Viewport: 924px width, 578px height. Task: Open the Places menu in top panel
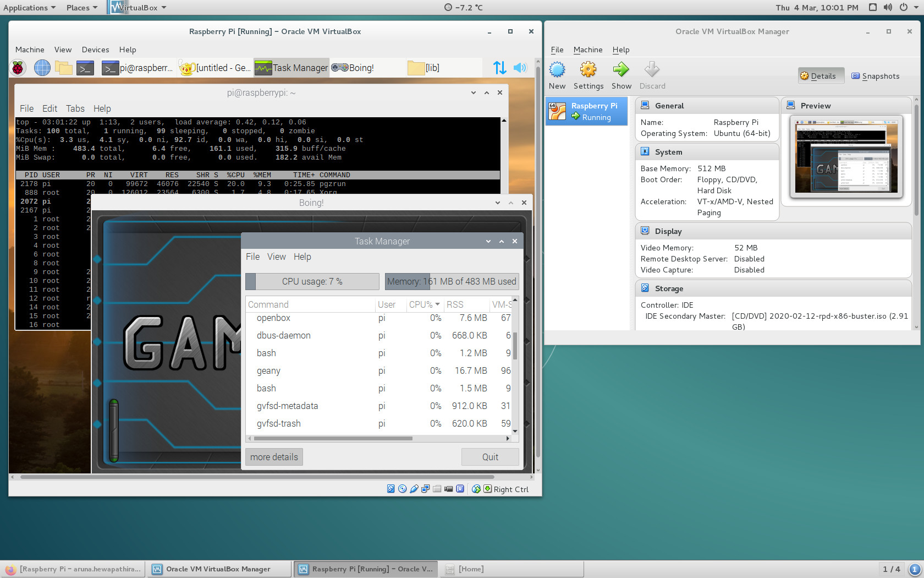click(81, 8)
